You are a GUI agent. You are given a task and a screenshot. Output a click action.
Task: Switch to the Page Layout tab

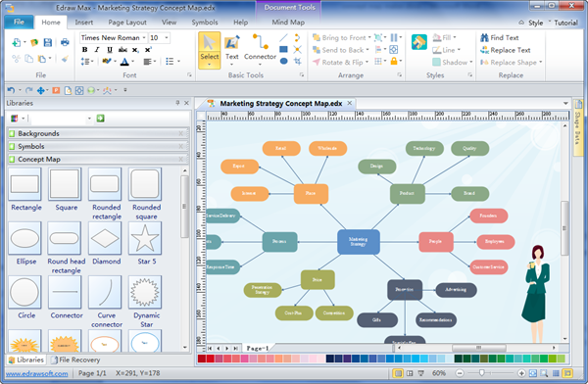(x=127, y=23)
